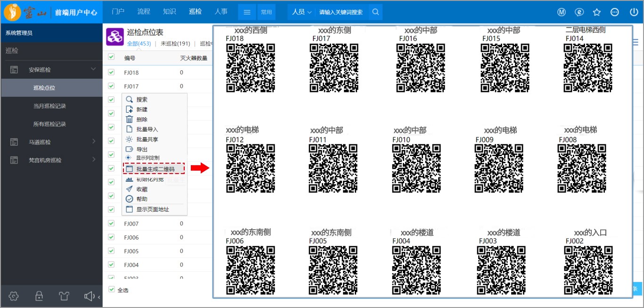Click the magnifier search button in top bar

375,12
